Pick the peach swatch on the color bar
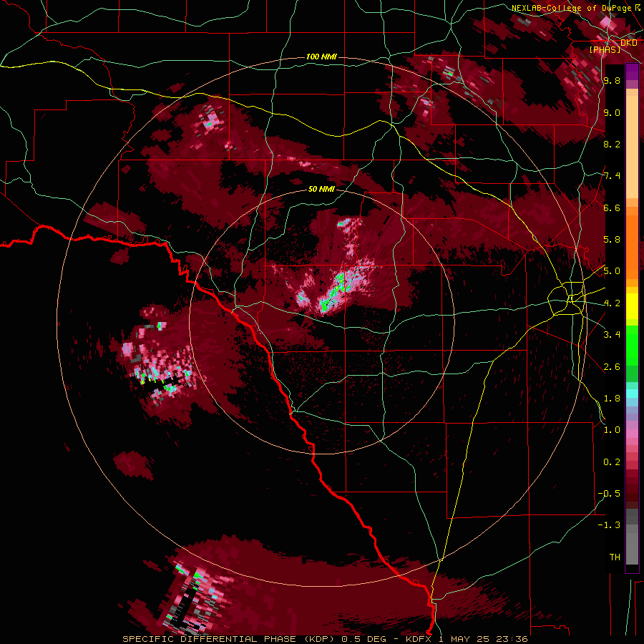The height and width of the screenshot is (644, 644). pyautogui.click(x=632, y=148)
